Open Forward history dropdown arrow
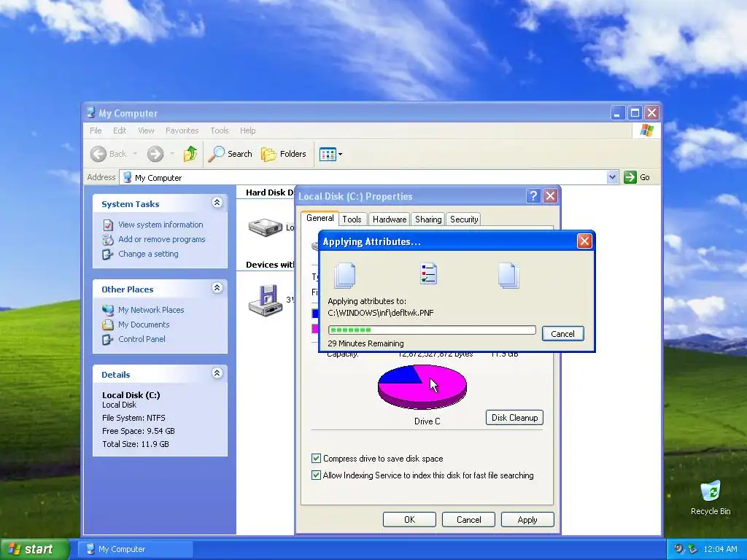Image resolution: width=747 pixels, height=560 pixels. tap(172, 154)
